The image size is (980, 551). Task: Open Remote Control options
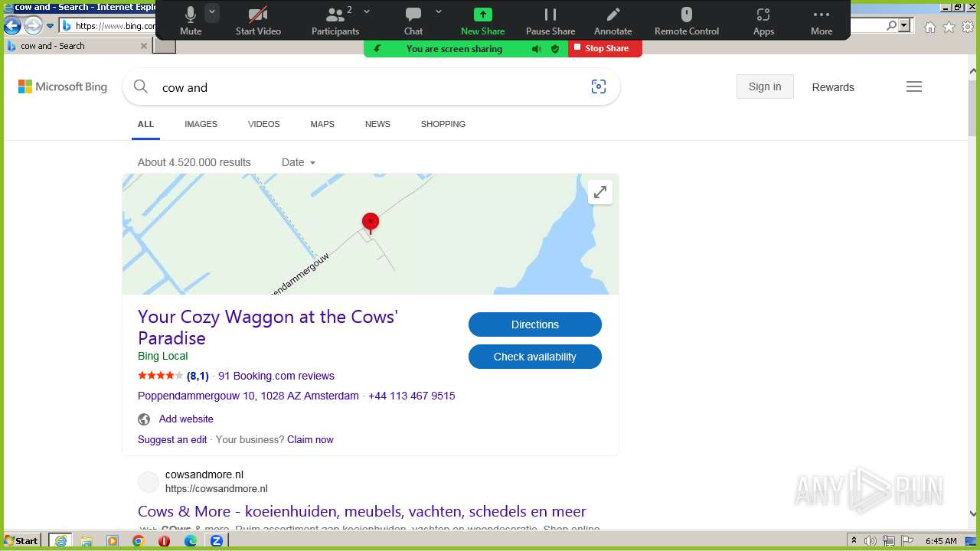[687, 21]
